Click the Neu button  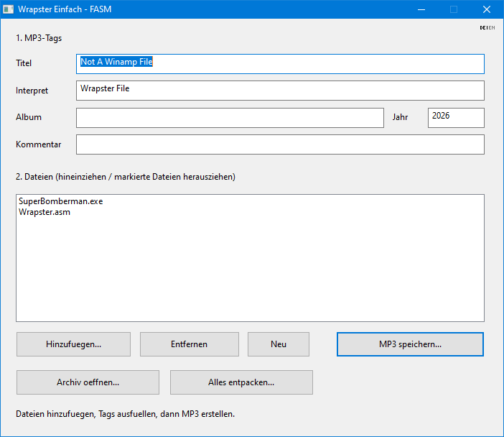[x=279, y=344]
